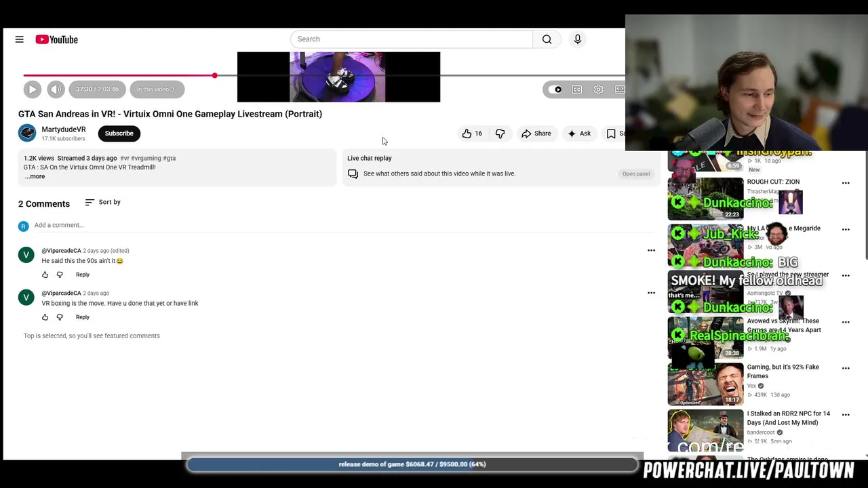This screenshot has height=488, width=868.
Task: Open 'I Stalked an RDR2 NPC' video title
Action: click(789, 418)
